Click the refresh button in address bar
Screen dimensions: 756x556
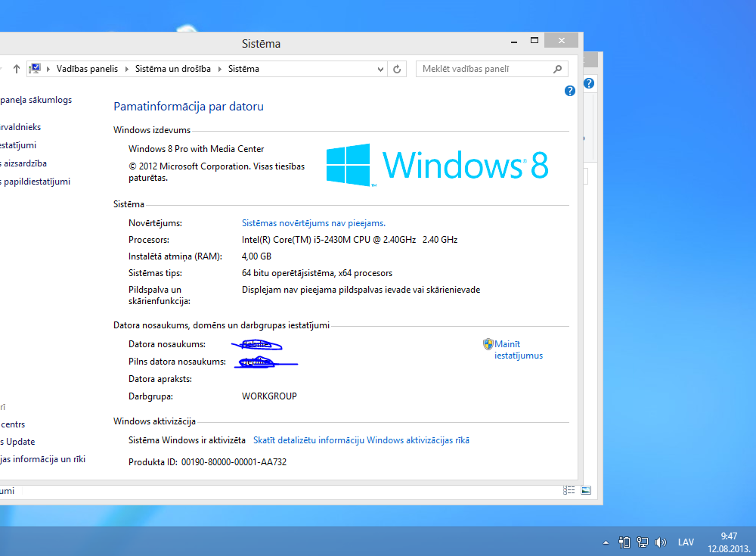click(398, 69)
